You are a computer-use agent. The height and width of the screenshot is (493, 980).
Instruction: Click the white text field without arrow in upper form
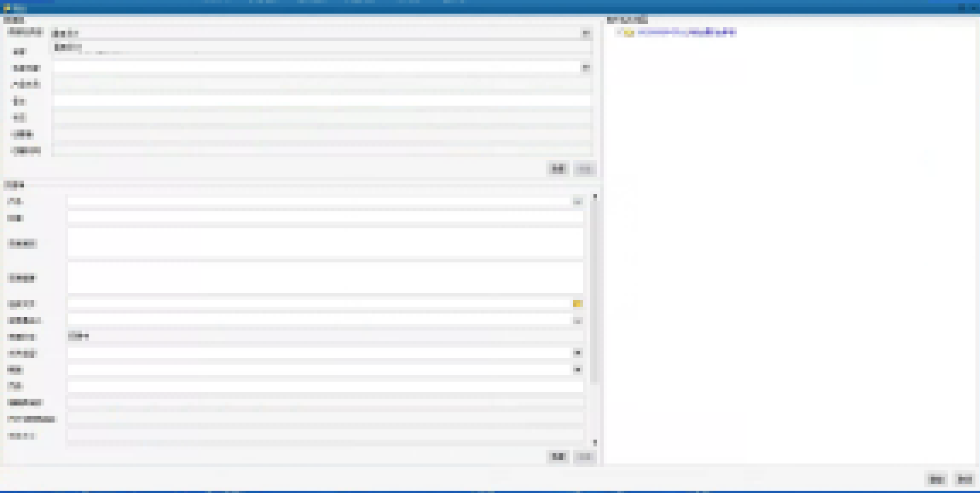[x=322, y=101]
